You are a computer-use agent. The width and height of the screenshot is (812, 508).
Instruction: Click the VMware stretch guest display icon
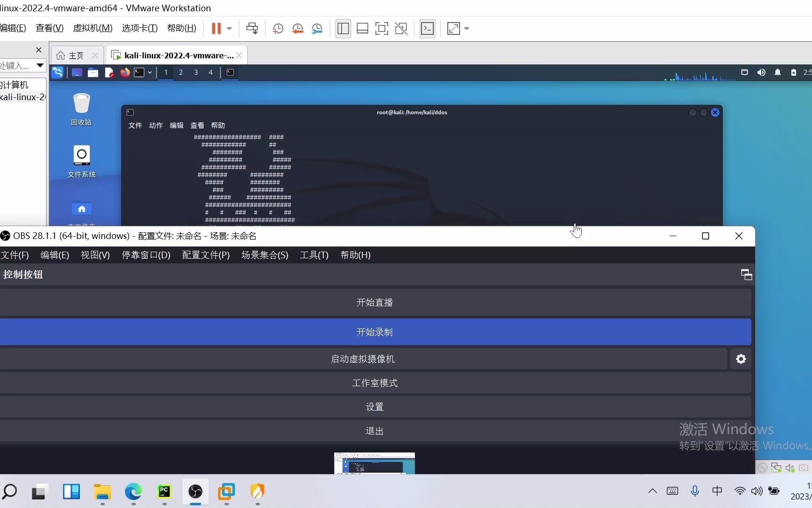point(453,29)
